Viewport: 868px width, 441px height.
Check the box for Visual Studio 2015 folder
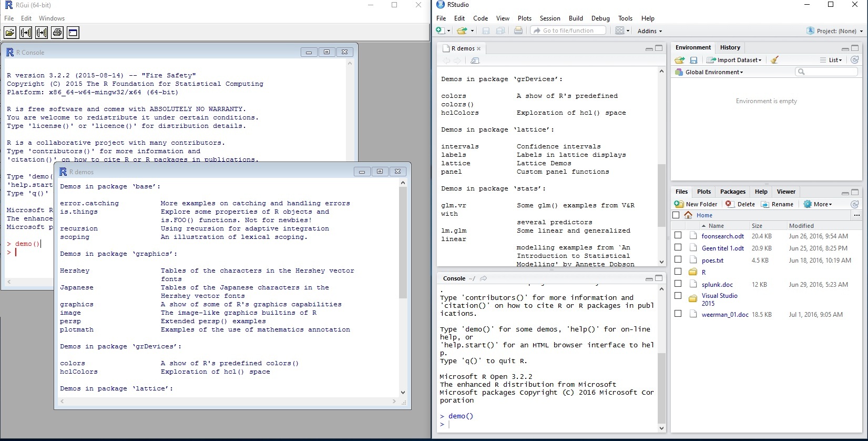tap(678, 296)
